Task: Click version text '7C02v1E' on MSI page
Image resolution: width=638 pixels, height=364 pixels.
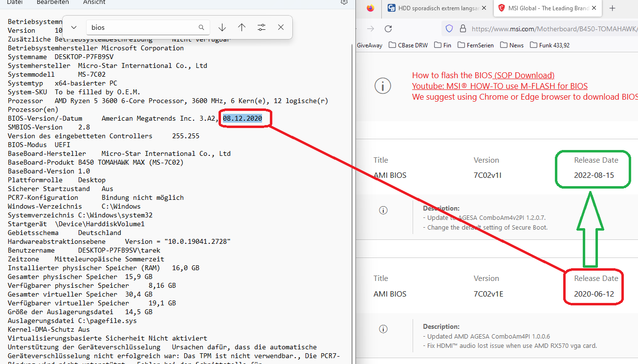Action: (488, 294)
